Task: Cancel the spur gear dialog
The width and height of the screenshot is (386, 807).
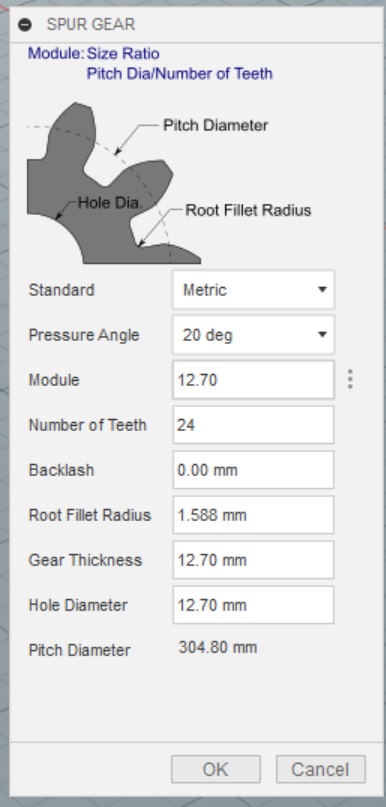Action: [x=321, y=769]
